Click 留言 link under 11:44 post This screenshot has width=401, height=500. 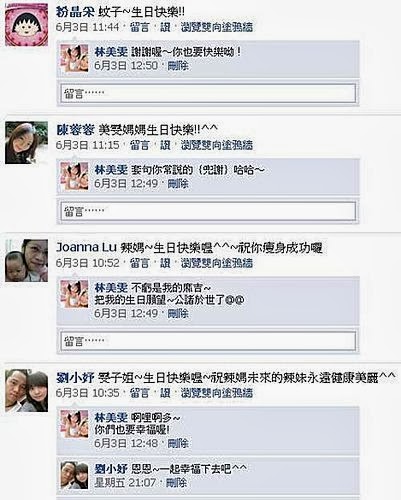(x=140, y=27)
